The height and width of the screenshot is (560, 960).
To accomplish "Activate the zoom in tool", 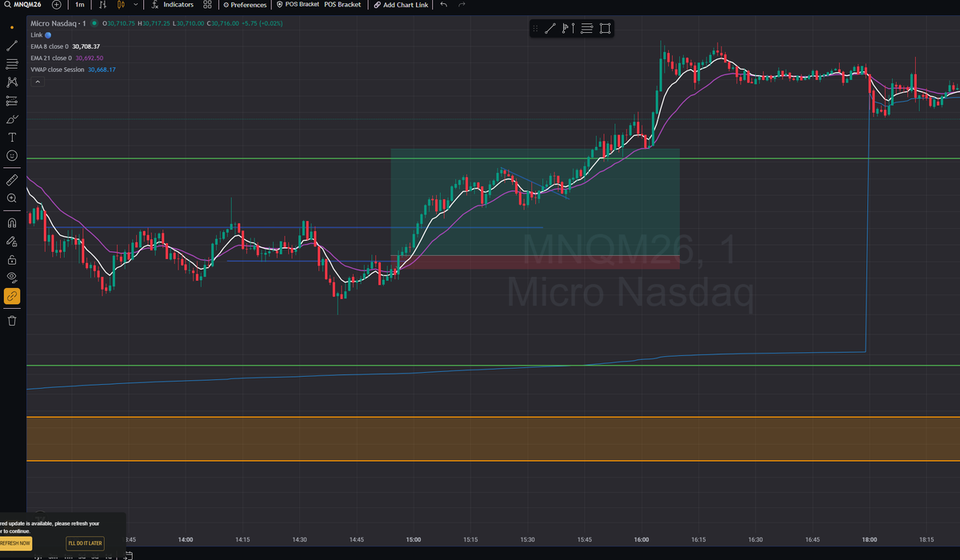I will tap(12, 198).
